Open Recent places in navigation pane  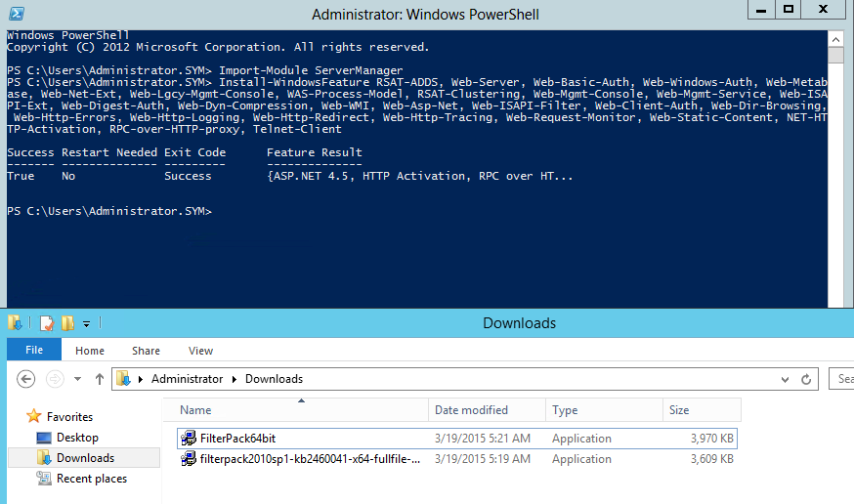[x=92, y=479]
